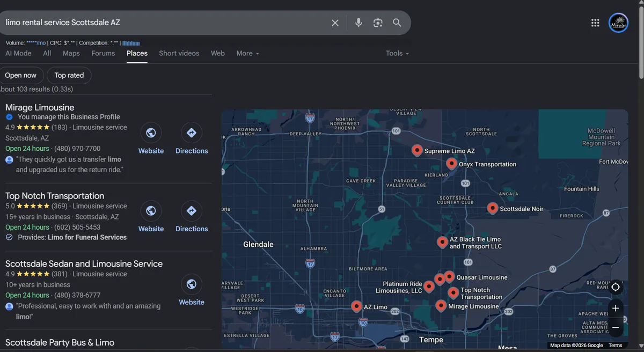This screenshot has height=352, width=644.
Task: Select AZ Black Tie Limo map pin
Action: coord(442,242)
